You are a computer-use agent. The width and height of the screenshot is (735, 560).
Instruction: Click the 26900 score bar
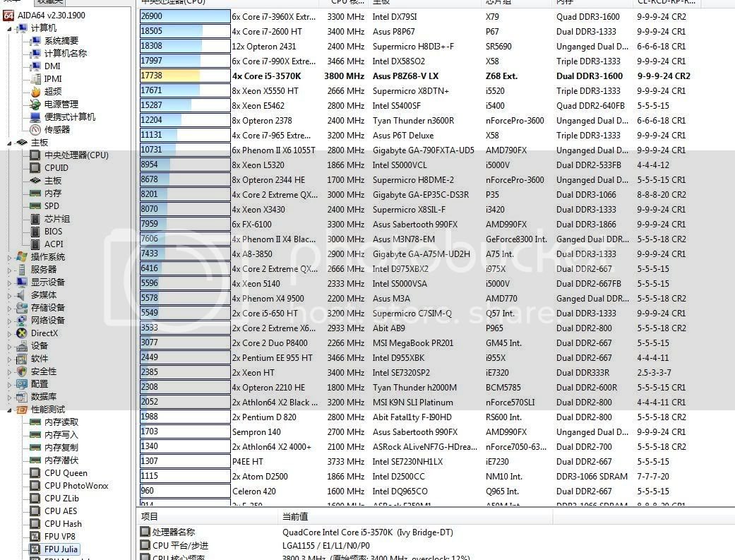tap(185, 16)
